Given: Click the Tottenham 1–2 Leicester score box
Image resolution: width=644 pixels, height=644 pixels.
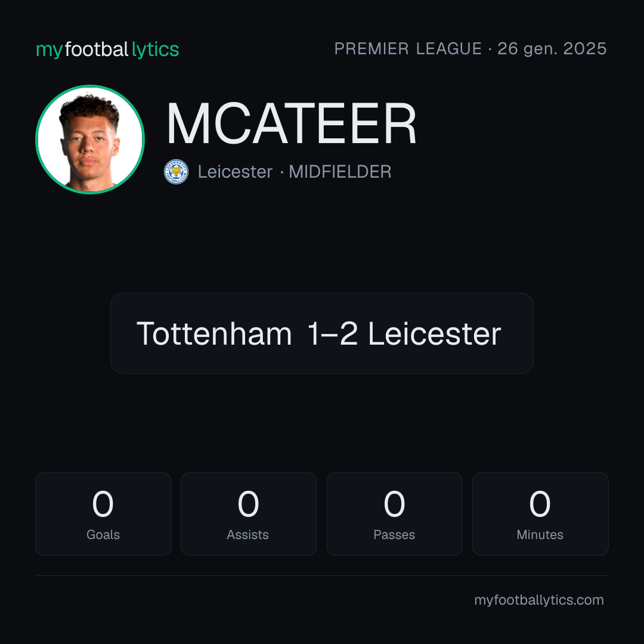Looking at the screenshot, I should pyautogui.click(x=322, y=333).
